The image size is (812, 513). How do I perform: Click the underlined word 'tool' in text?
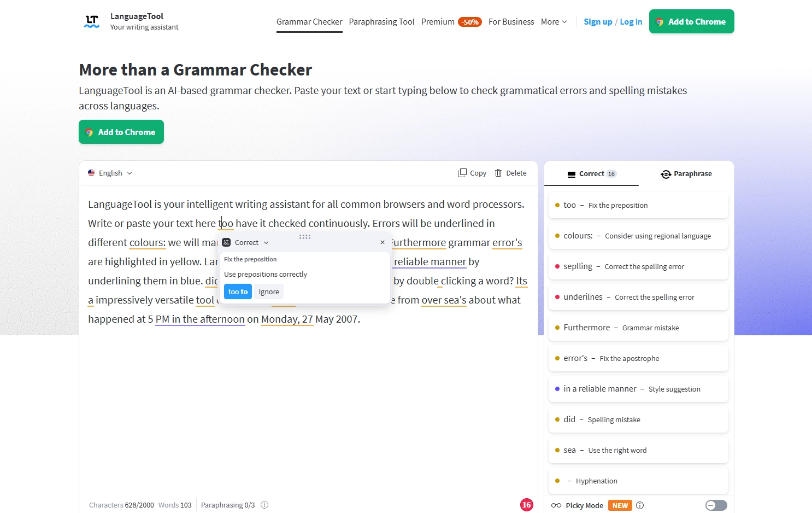coord(205,300)
